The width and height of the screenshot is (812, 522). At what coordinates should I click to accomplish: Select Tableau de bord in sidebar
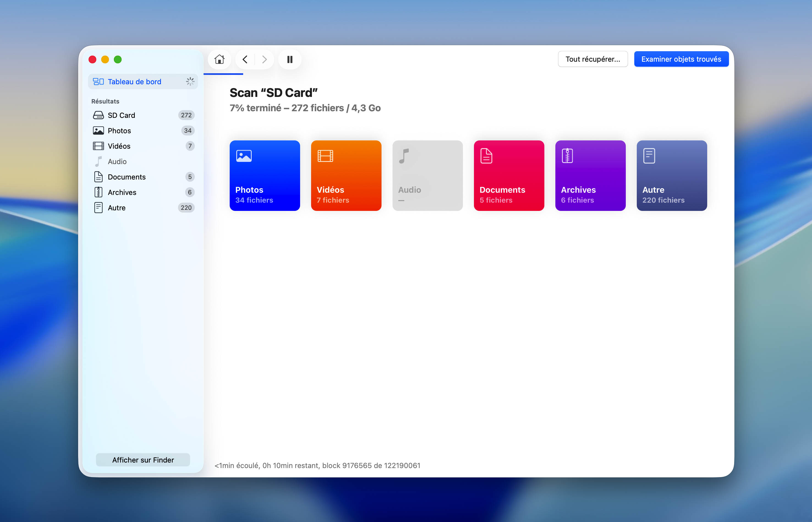tap(143, 82)
